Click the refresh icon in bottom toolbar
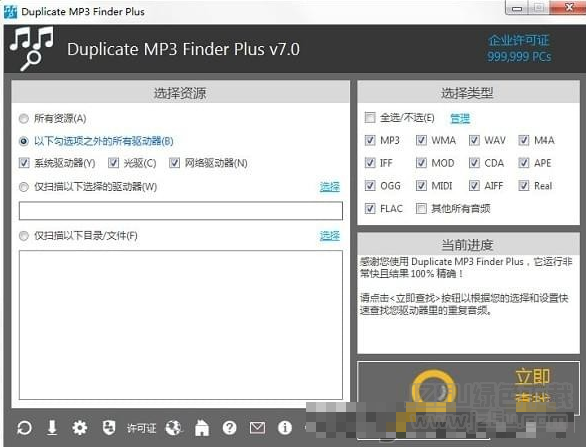Image resolution: width=586 pixels, height=447 pixels. pos(25,428)
